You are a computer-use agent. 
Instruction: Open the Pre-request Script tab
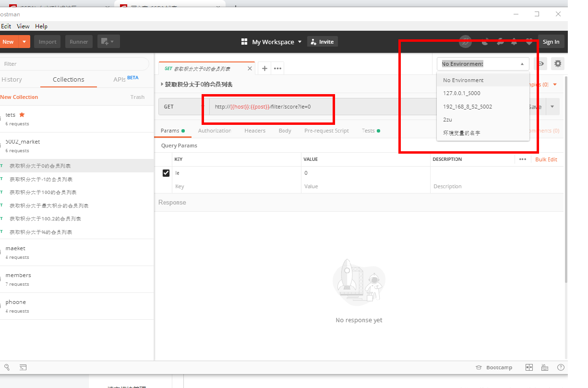click(x=326, y=131)
